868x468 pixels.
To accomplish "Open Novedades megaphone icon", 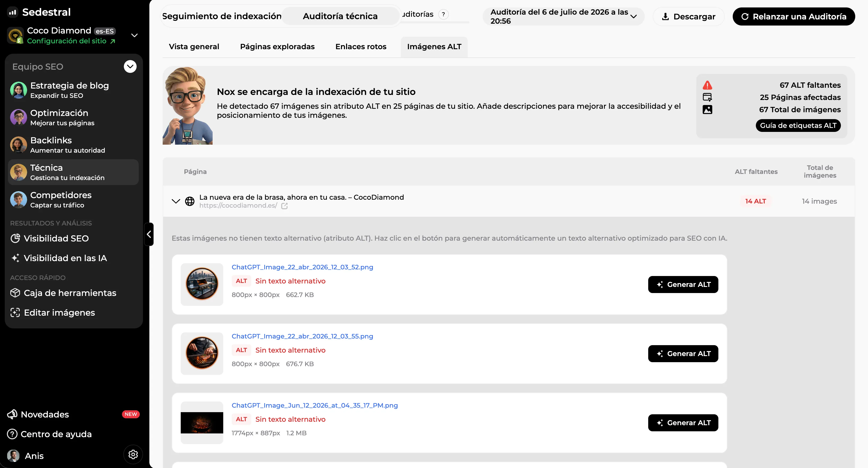I will 12,414.
